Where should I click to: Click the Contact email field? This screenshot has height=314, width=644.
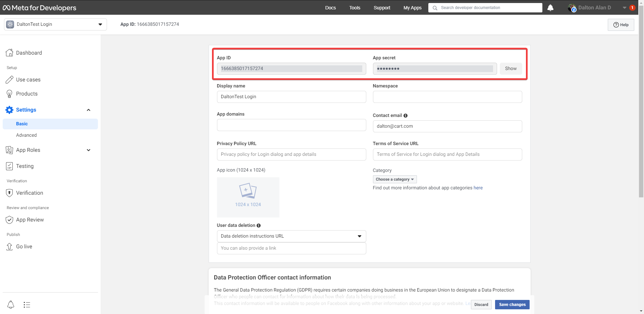[447, 126]
